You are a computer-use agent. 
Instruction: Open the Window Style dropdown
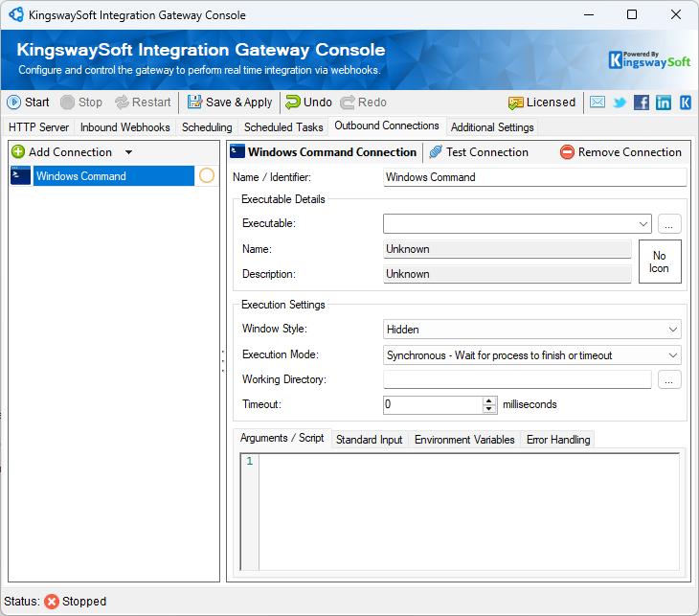click(x=531, y=330)
